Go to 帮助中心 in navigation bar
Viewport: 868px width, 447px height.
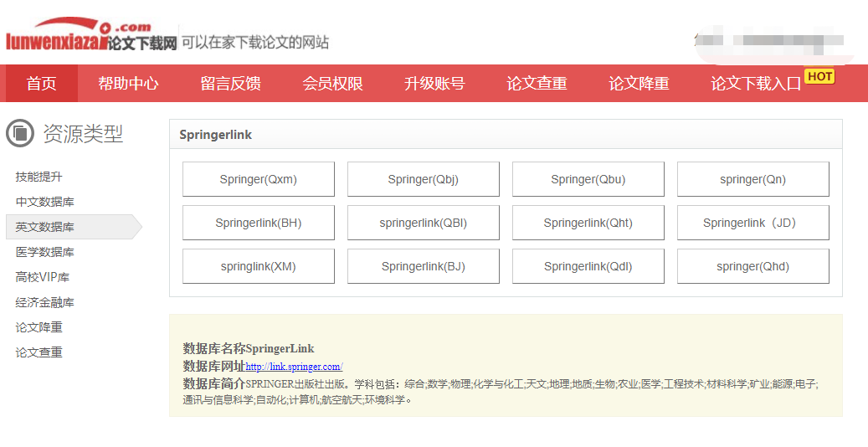tap(128, 84)
